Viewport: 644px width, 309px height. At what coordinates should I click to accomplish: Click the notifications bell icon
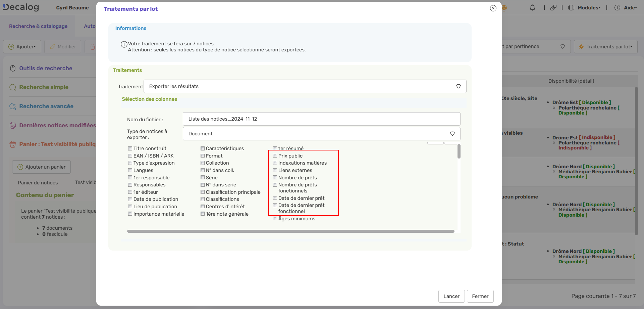(x=532, y=8)
